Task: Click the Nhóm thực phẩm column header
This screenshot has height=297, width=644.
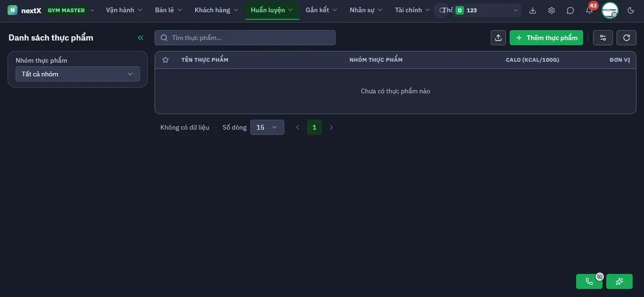Action: click(x=376, y=60)
